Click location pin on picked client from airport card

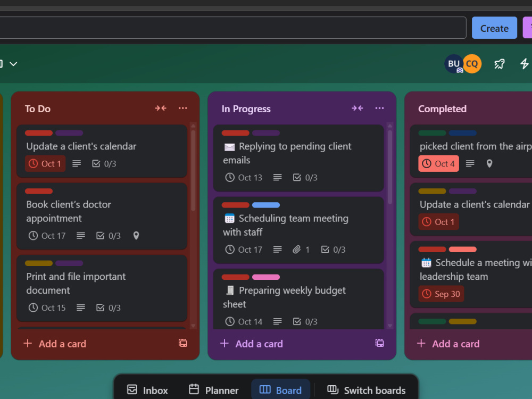pyautogui.click(x=489, y=163)
